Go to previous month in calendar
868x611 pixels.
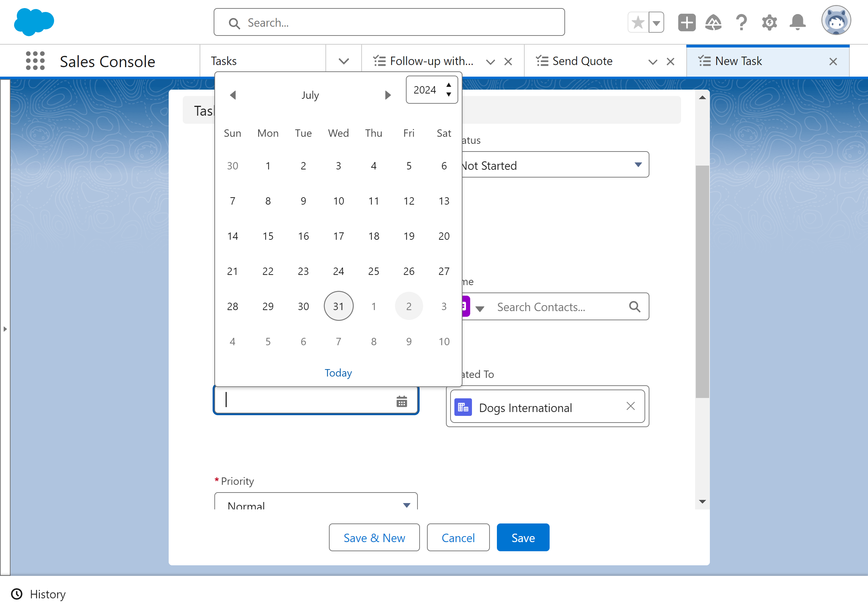tap(233, 95)
